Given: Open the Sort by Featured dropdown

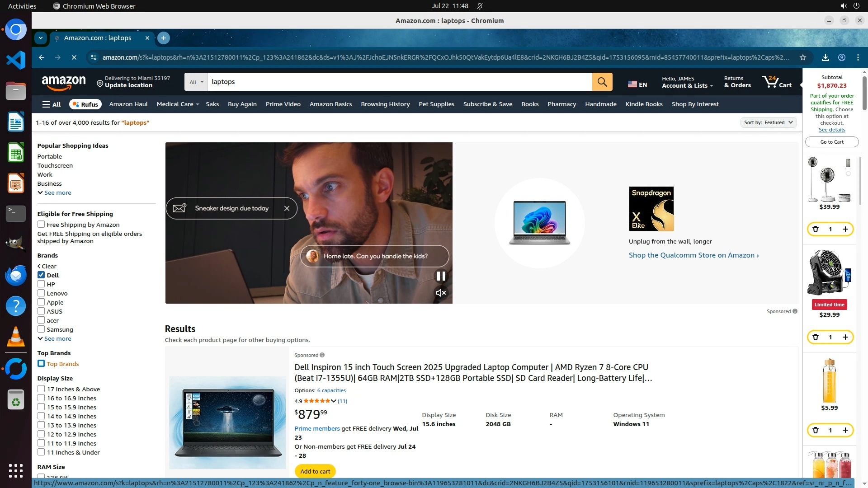Looking at the screenshot, I should coord(768,122).
